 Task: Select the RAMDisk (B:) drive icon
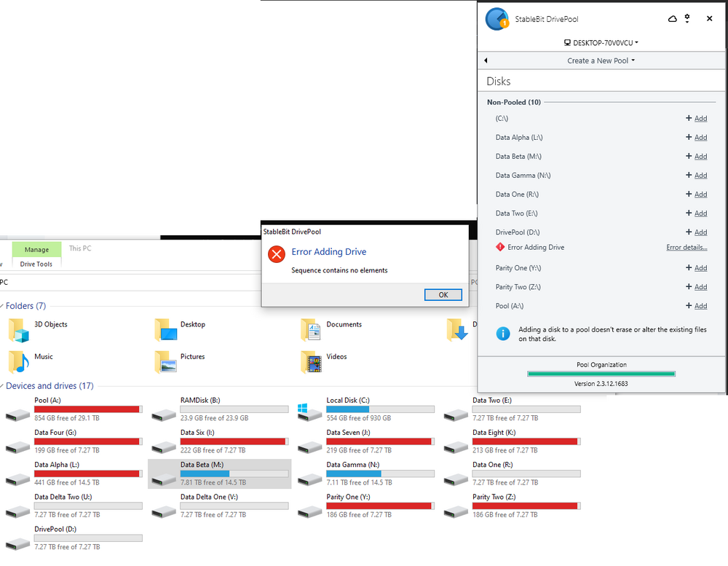pyautogui.click(x=163, y=414)
